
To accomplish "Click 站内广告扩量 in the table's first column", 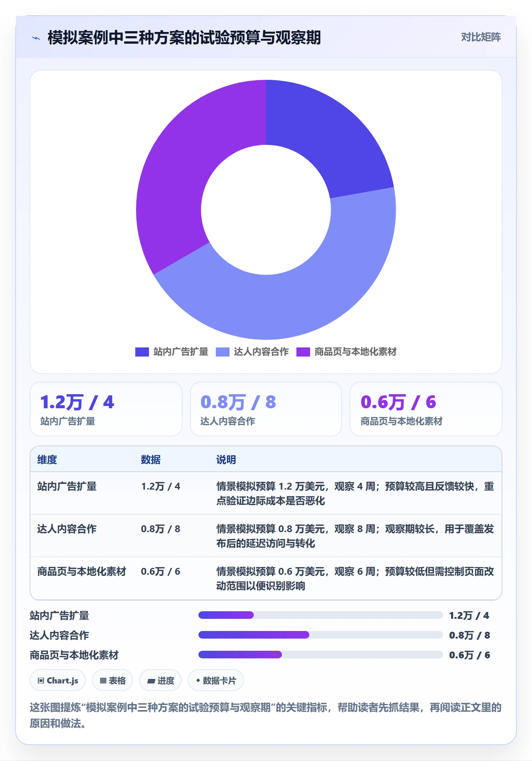I will pos(67,486).
